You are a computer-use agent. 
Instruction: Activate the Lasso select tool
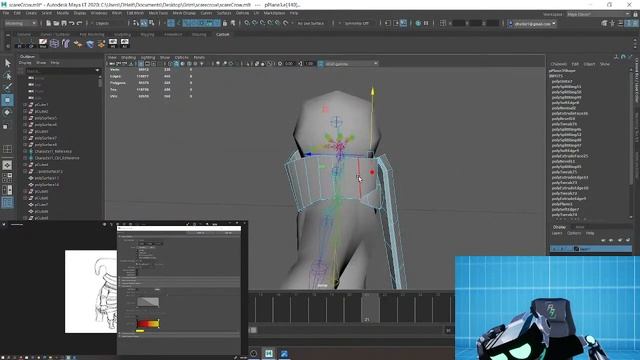click(x=7, y=76)
